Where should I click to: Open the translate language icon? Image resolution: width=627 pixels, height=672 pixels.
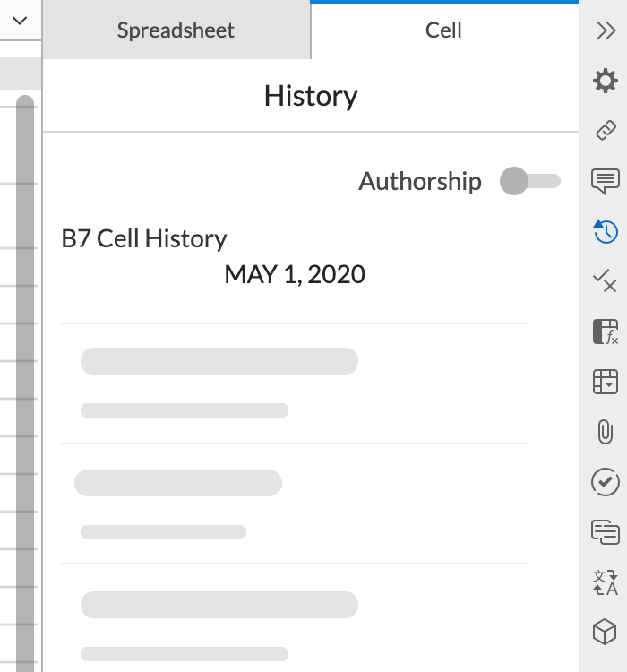point(606,582)
